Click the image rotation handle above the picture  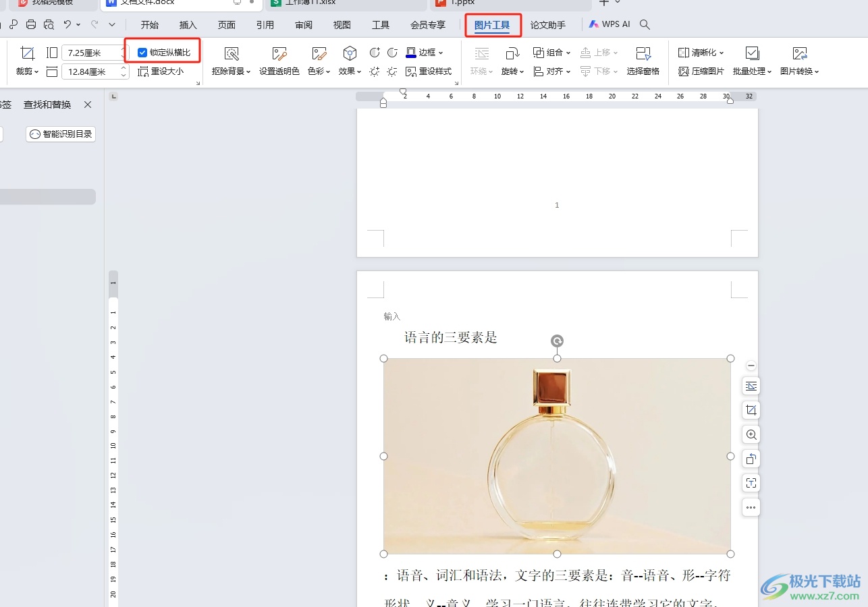pyautogui.click(x=557, y=341)
